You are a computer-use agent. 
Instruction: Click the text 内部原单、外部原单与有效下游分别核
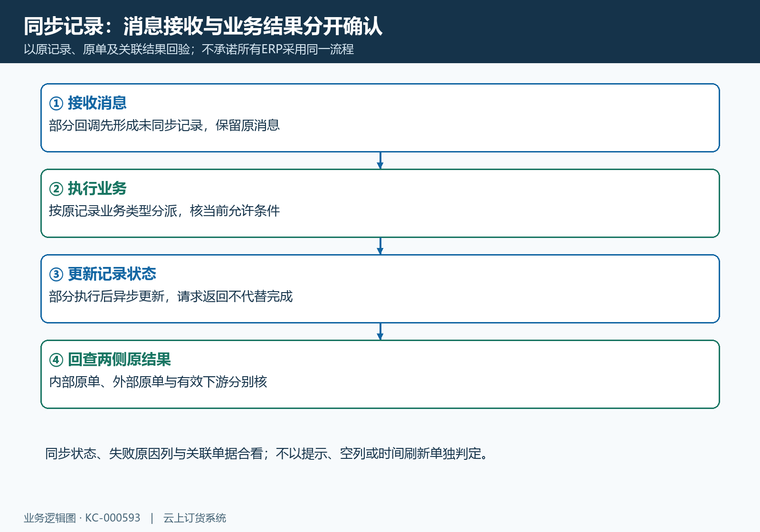click(x=158, y=382)
